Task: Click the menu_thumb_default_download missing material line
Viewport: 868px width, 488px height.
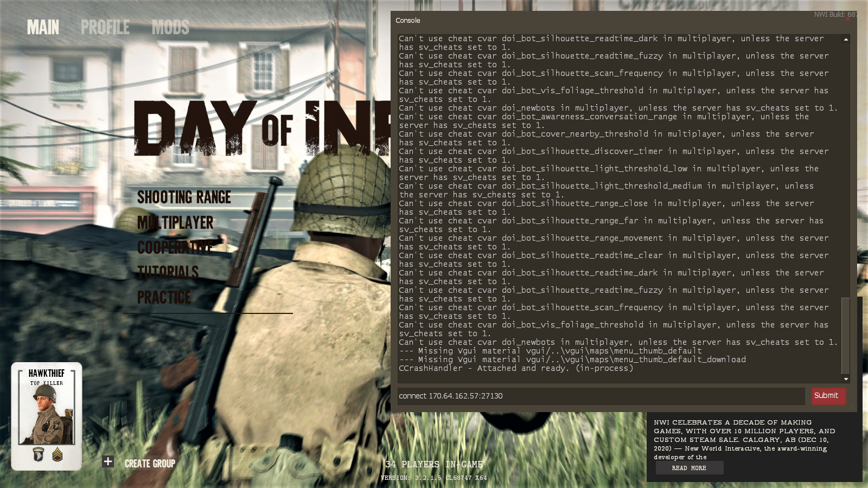Action: pyautogui.click(x=572, y=360)
